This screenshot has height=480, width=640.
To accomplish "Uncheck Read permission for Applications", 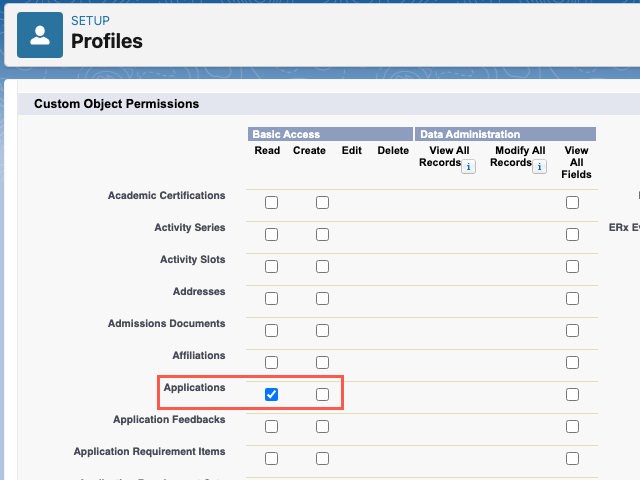I will [x=271, y=395].
